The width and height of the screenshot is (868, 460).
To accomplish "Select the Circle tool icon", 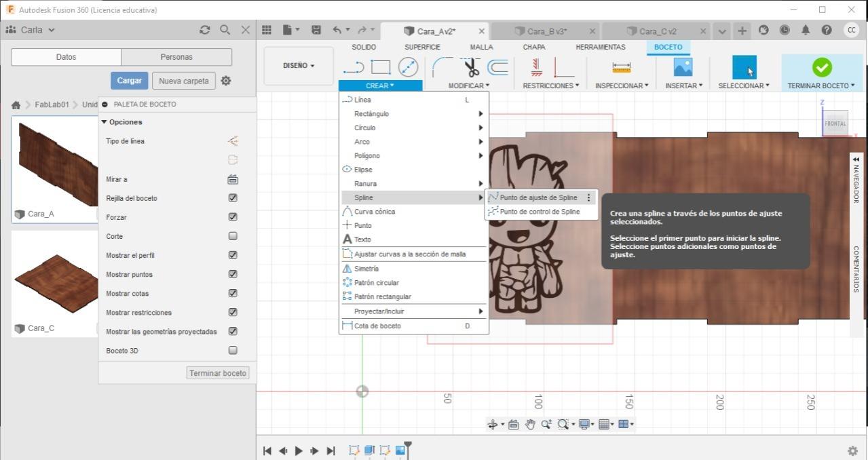I will [408, 66].
